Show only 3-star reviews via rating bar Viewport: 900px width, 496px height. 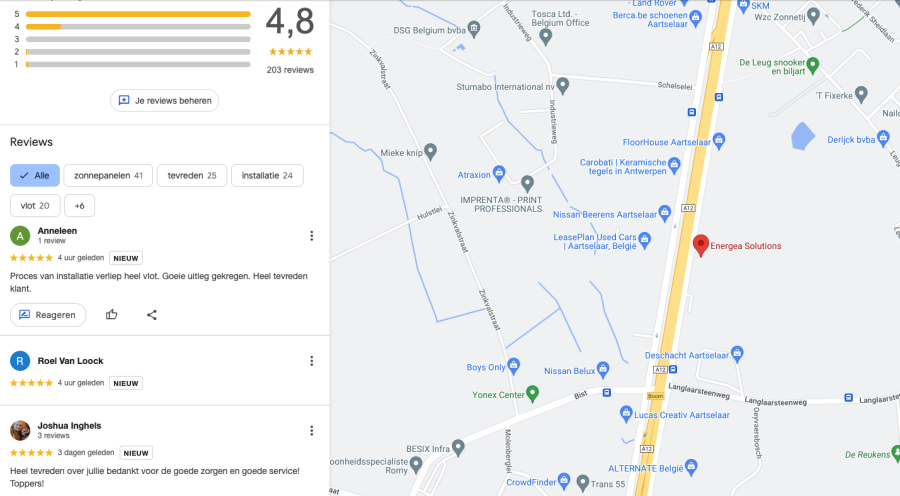(138, 39)
